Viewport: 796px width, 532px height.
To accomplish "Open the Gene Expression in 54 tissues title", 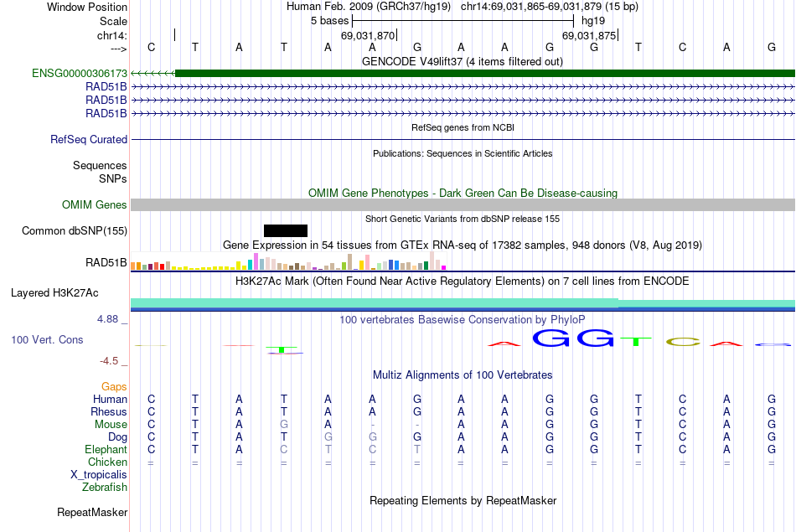I will 463,245.
